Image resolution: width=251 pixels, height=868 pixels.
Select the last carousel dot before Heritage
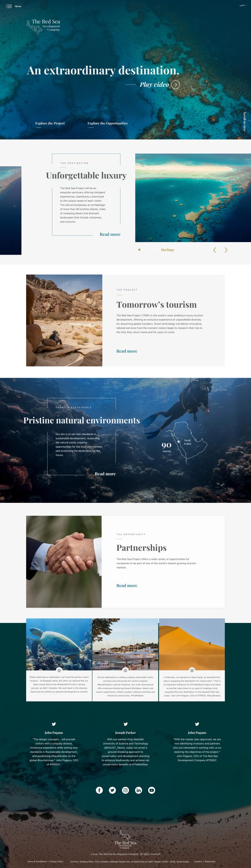[157, 250]
